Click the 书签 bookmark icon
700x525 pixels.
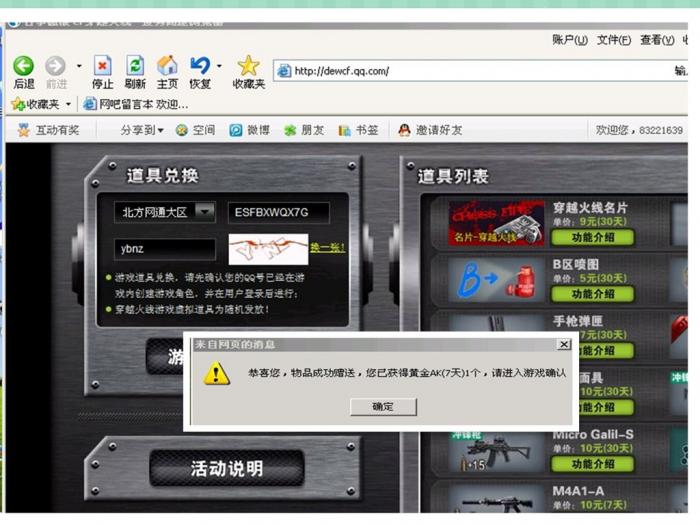tap(344, 130)
